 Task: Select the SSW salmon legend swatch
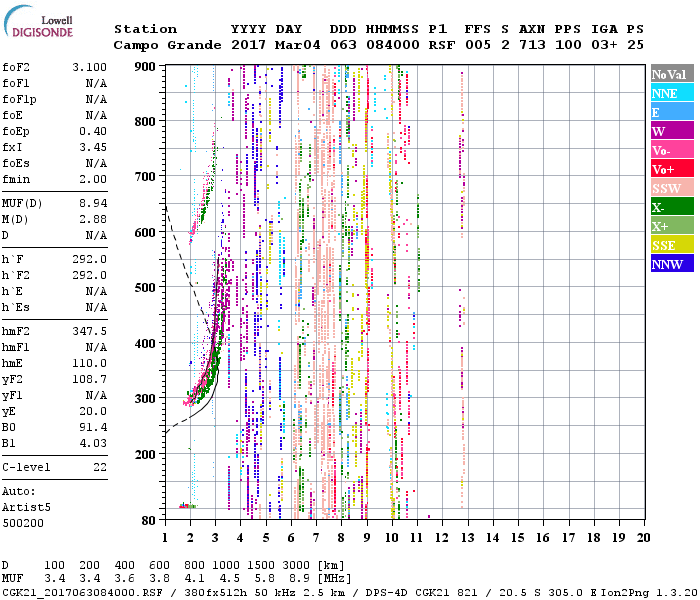click(x=672, y=188)
